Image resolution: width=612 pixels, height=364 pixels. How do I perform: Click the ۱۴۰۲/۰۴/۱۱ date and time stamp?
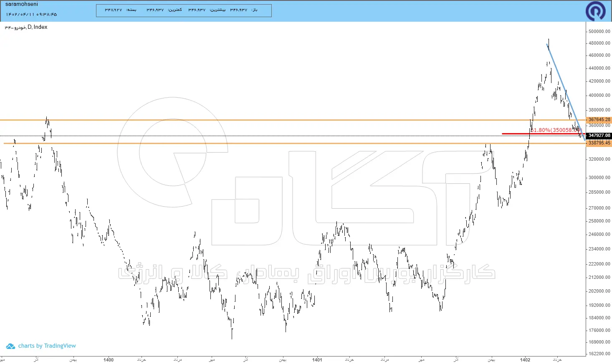coord(31,14)
